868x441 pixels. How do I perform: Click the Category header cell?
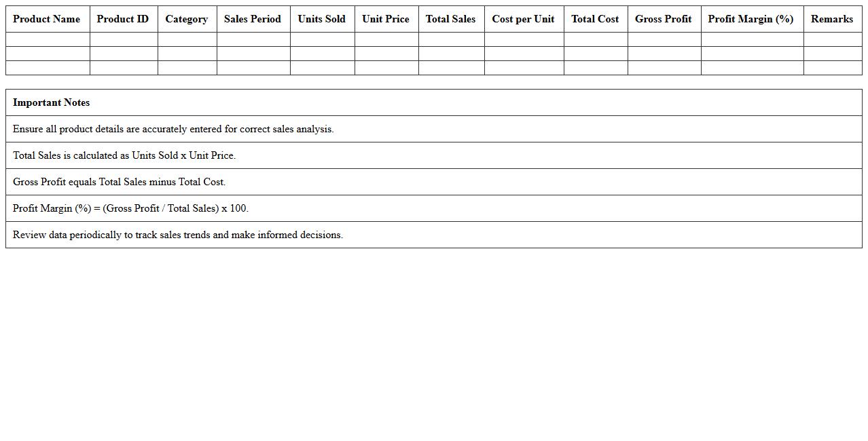187,19
